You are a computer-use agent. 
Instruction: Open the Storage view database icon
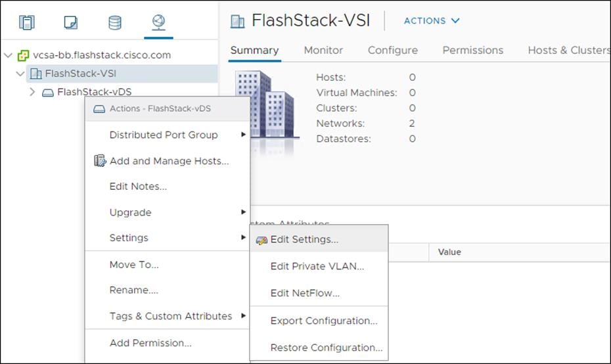114,22
